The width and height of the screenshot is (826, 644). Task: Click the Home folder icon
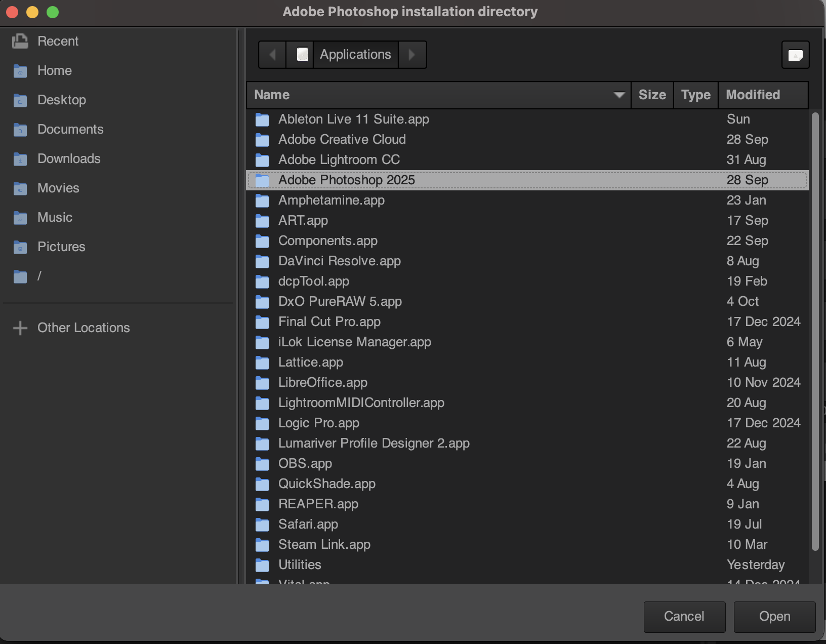tap(20, 71)
